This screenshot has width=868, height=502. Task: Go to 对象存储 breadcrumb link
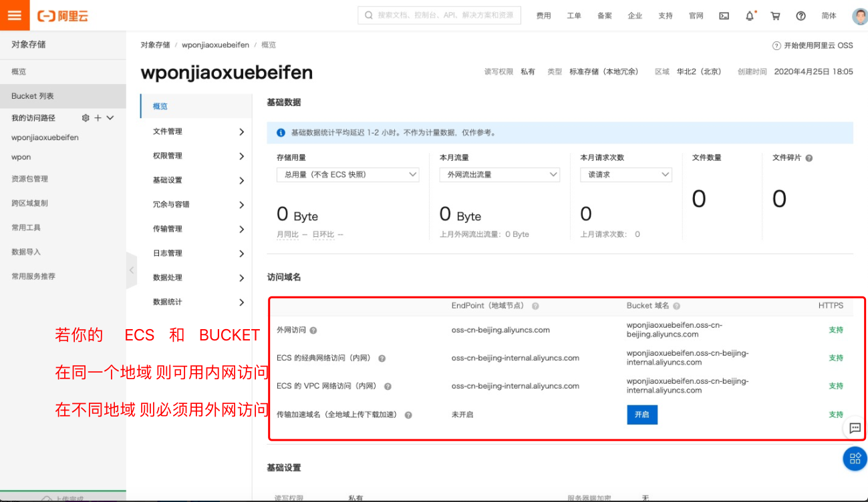pyautogui.click(x=155, y=45)
